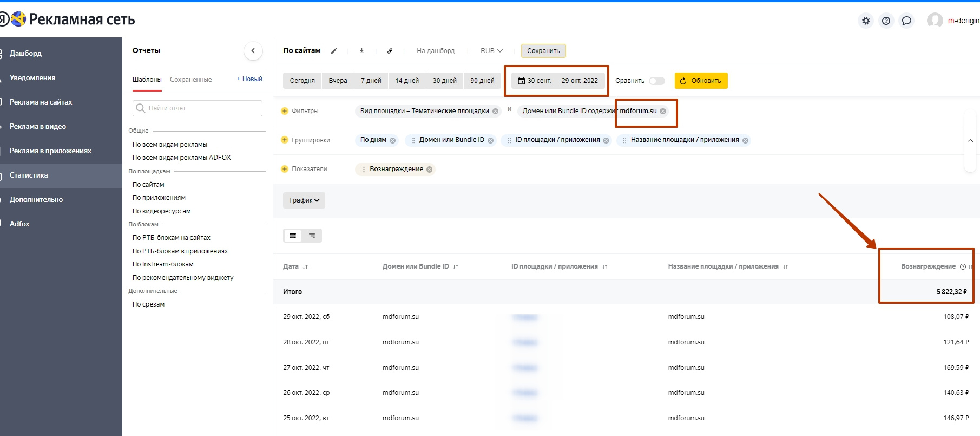Image resolution: width=980 pixels, height=436 pixels.
Task: Click the yellow Обновить button
Action: click(x=701, y=81)
